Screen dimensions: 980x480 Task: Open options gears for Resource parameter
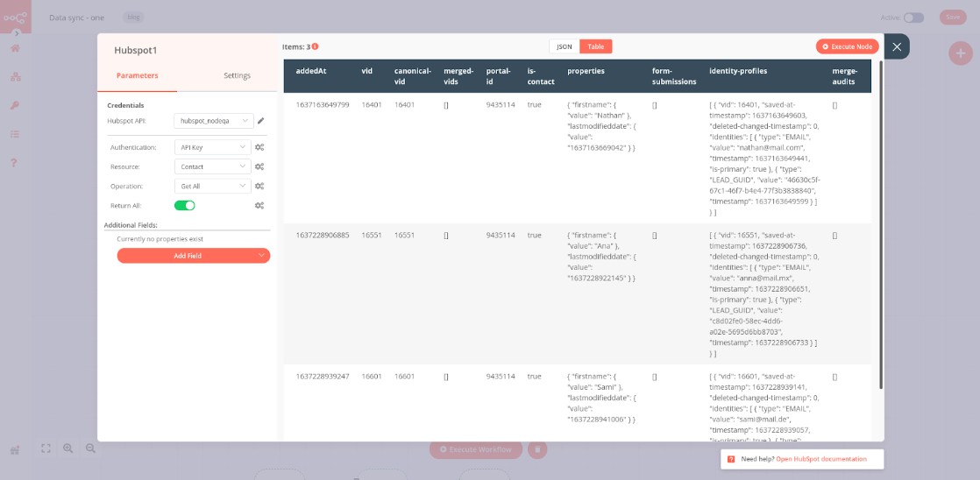coord(259,166)
